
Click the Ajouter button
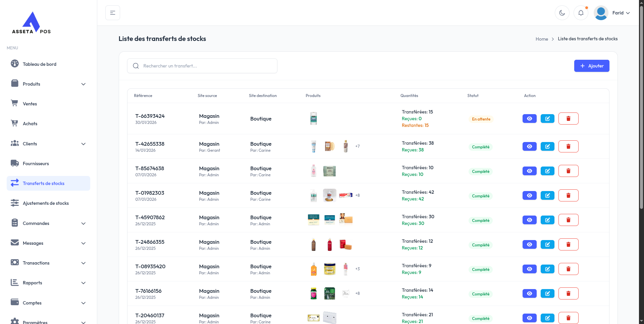tap(591, 66)
